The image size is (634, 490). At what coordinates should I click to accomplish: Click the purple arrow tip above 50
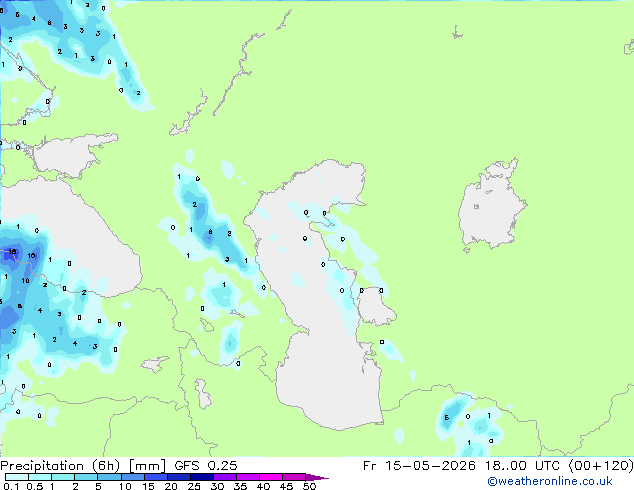[316, 477]
